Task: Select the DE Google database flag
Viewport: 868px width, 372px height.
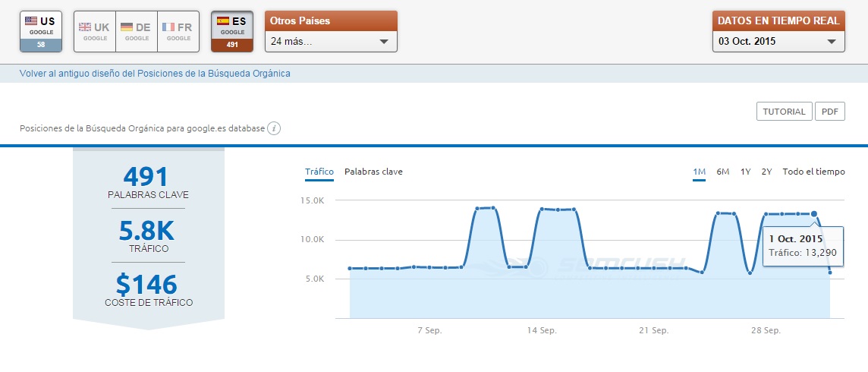Action: (137, 31)
